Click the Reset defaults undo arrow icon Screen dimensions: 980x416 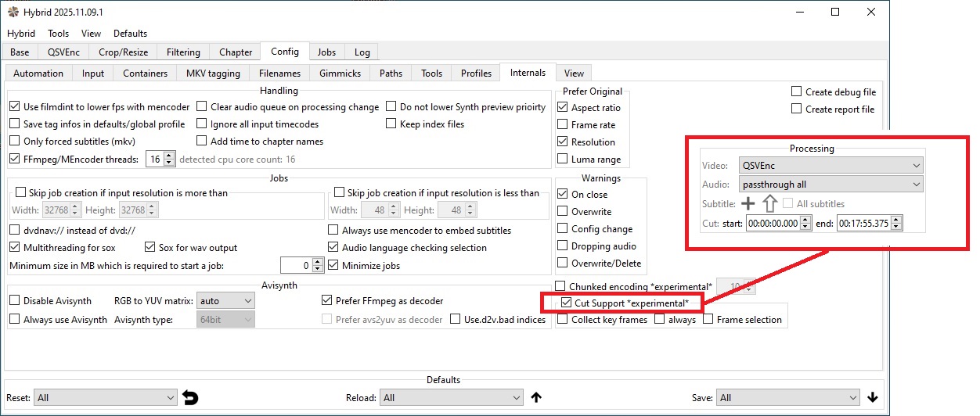pyautogui.click(x=190, y=397)
